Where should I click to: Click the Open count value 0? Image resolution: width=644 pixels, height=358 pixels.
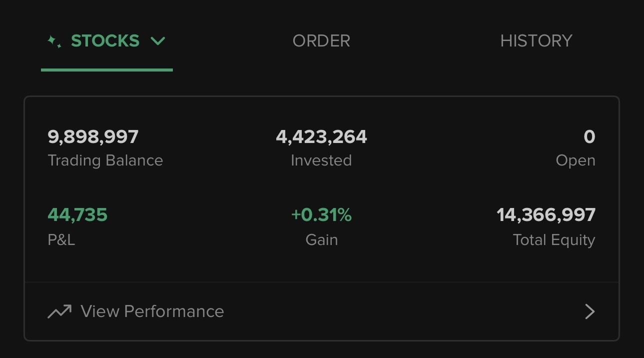[590, 136]
